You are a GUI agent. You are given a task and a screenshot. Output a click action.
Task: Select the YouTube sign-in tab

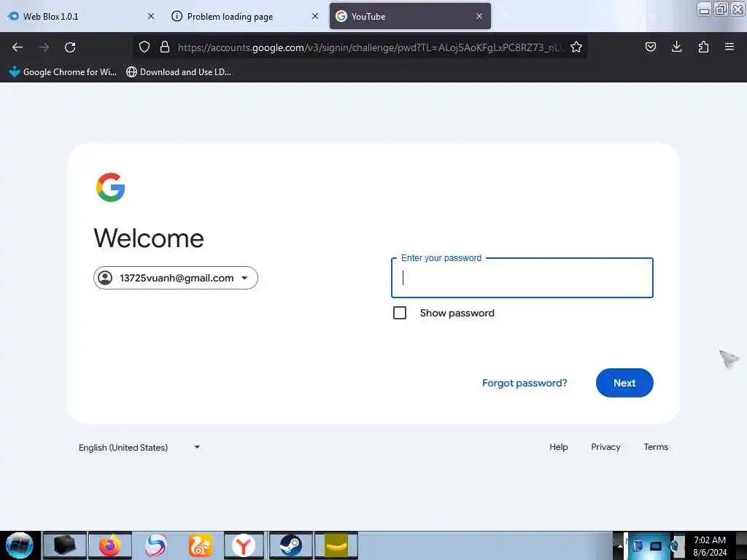tap(410, 16)
